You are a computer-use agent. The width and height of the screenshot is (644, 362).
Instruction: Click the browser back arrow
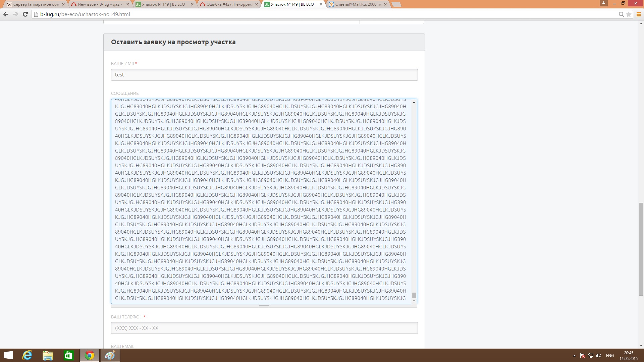click(x=6, y=14)
